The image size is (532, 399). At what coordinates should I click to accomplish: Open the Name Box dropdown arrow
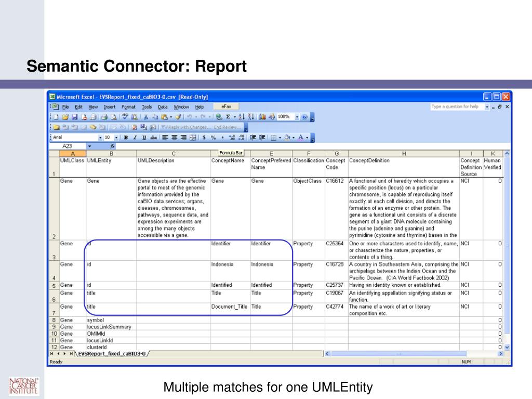point(89,146)
